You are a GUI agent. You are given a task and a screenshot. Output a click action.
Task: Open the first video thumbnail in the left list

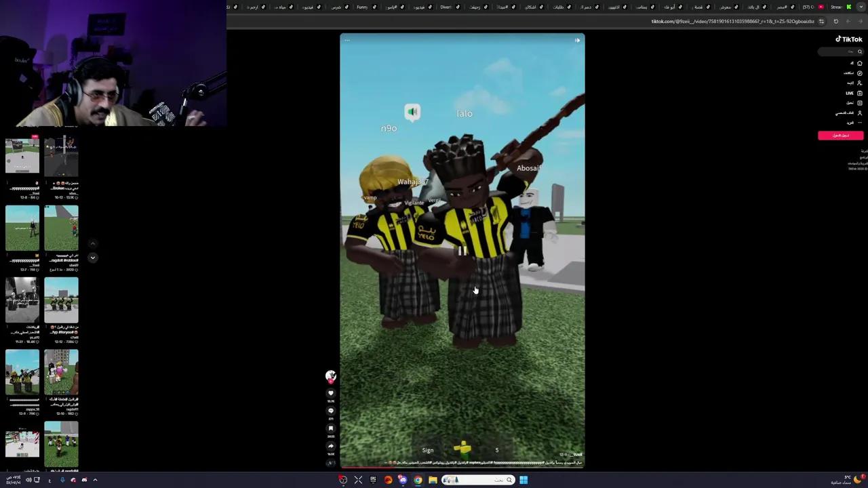click(22, 157)
